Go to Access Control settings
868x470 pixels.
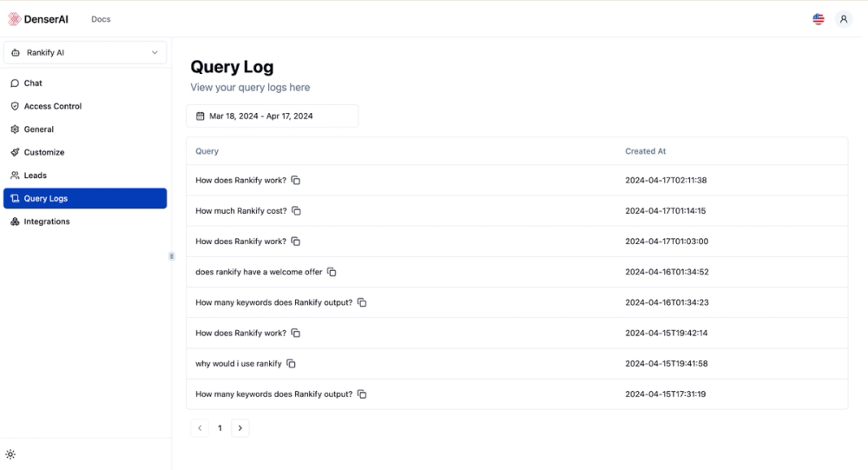85,106
